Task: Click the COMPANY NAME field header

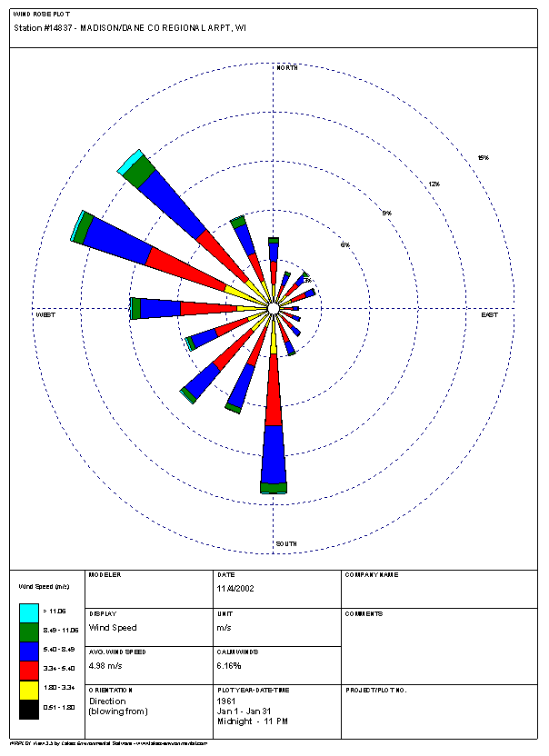Action: [x=372, y=574]
